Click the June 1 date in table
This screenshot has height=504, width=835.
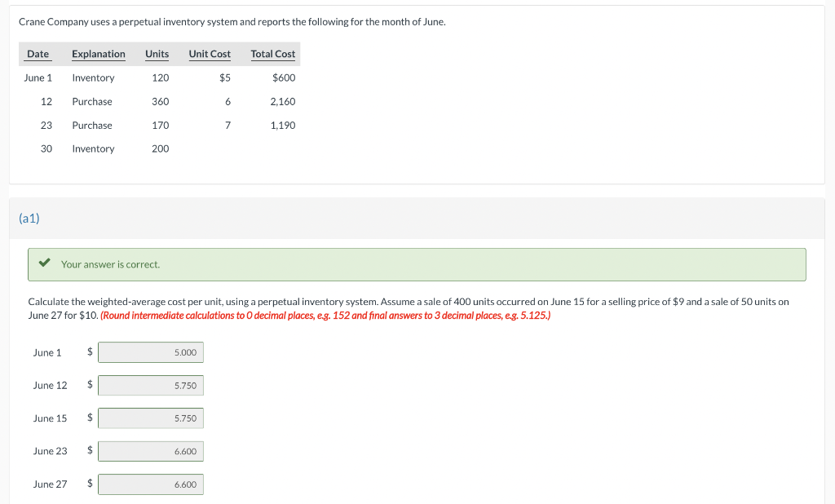tap(38, 77)
